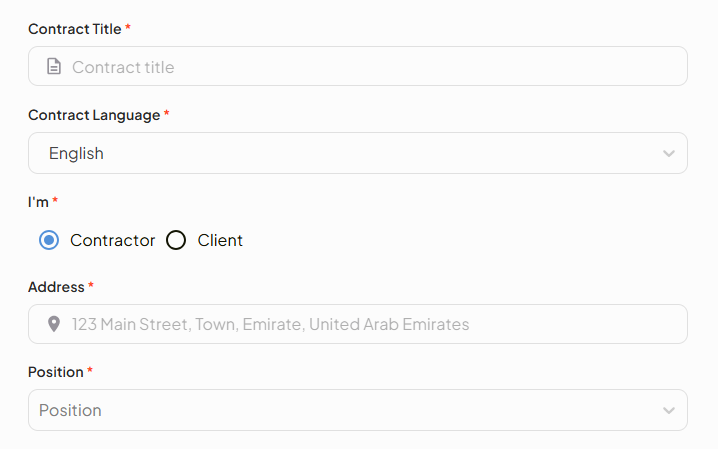Image resolution: width=718 pixels, height=449 pixels.
Task: Click the red asterisk beside Contract Title
Action: pyautogui.click(x=128, y=28)
